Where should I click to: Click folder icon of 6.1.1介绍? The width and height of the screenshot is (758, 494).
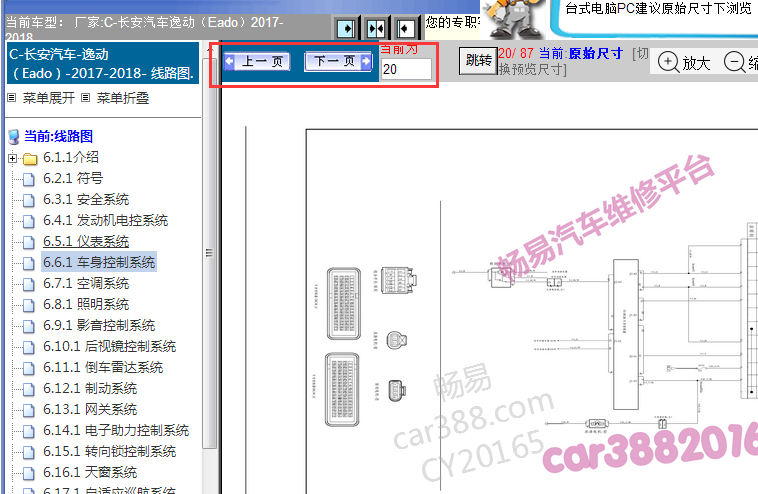click(30, 159)
